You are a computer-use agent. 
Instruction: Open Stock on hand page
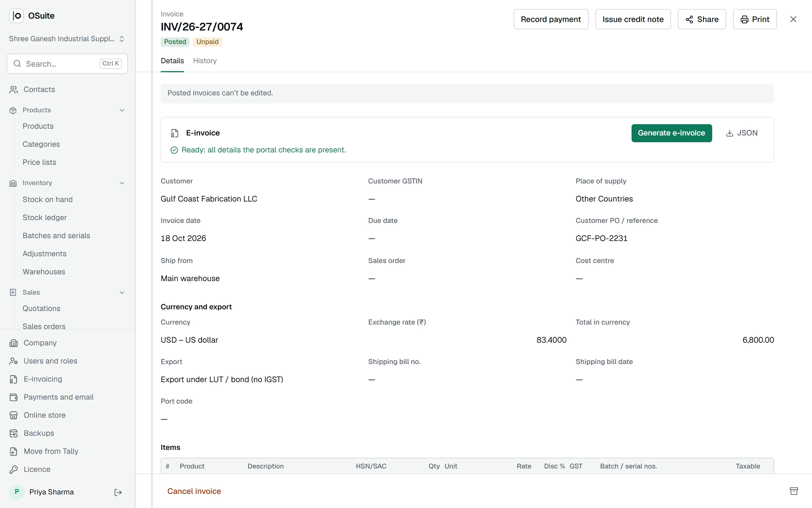tap(47, 200)
